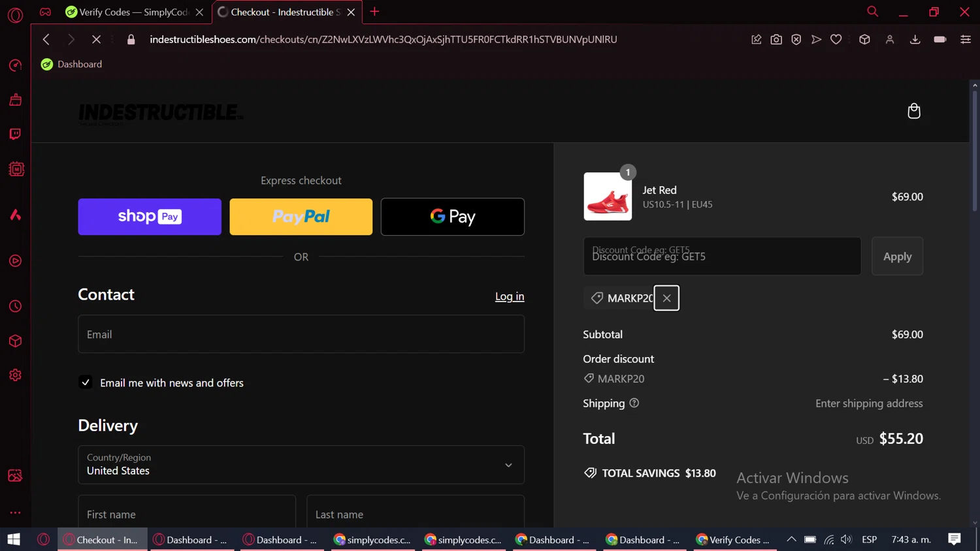This screenshot has height=551, width=980.
Task: Pay with Shop Pay button
Action: click(150, 217)
